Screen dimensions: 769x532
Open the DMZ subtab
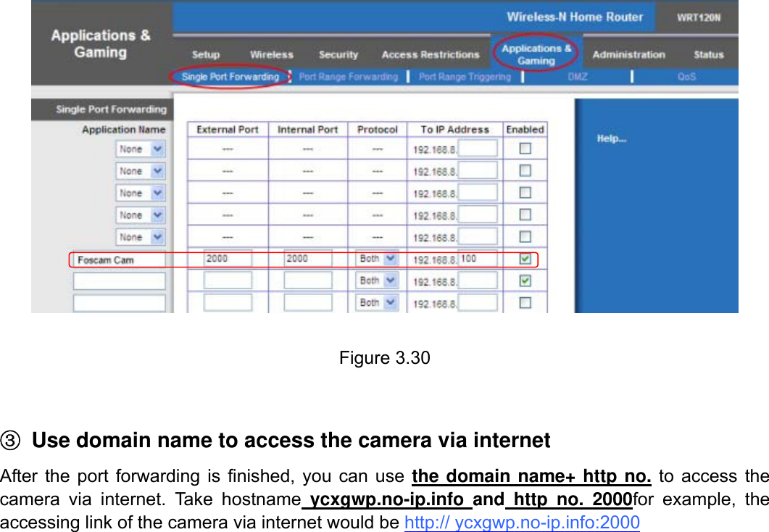coord(577,77)
